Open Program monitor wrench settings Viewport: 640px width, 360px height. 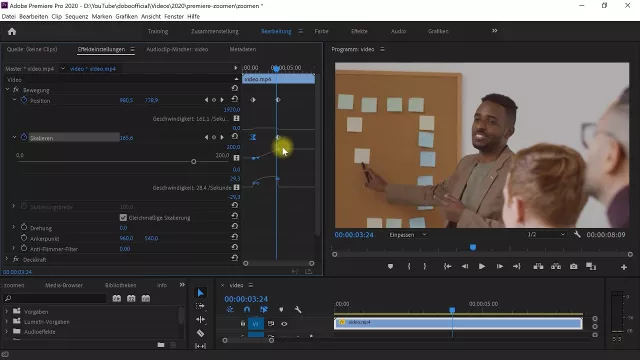point(577,234)
